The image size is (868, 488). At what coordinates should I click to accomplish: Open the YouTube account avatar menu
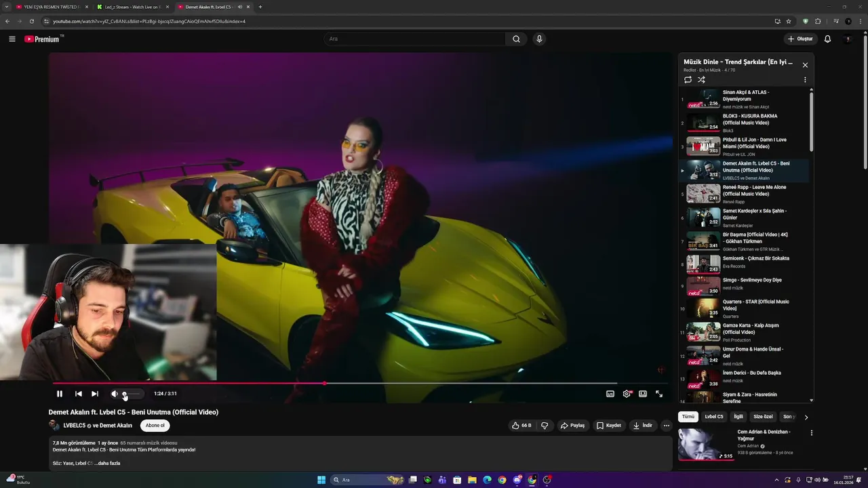pos(848,39)
